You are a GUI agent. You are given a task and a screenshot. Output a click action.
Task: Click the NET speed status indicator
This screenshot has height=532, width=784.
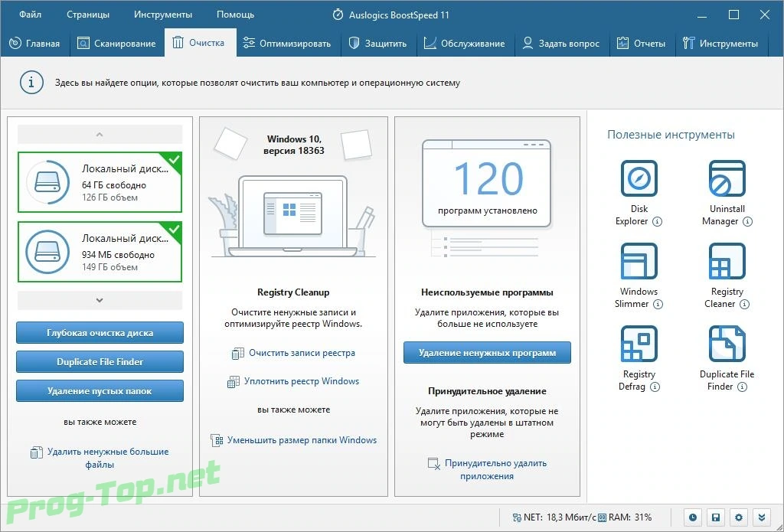point(554,517)
